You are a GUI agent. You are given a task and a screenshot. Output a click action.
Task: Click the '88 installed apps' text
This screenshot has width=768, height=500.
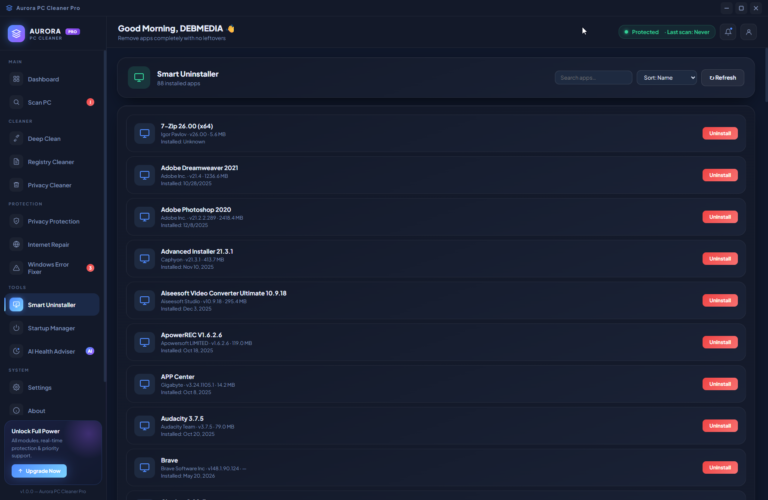click(x=178, y=84)
